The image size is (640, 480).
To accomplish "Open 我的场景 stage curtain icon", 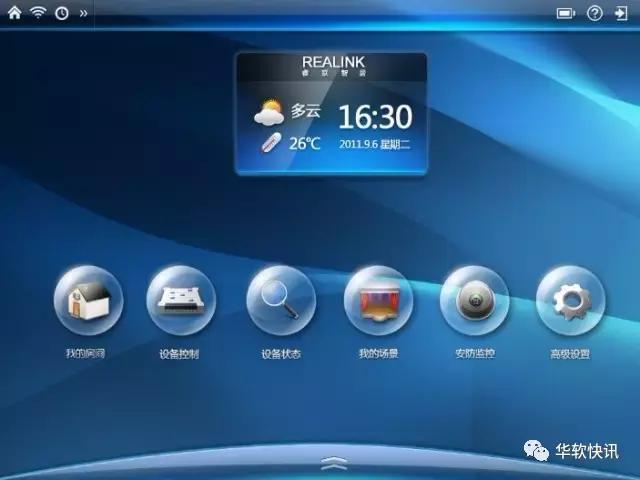I will point(378,300).
